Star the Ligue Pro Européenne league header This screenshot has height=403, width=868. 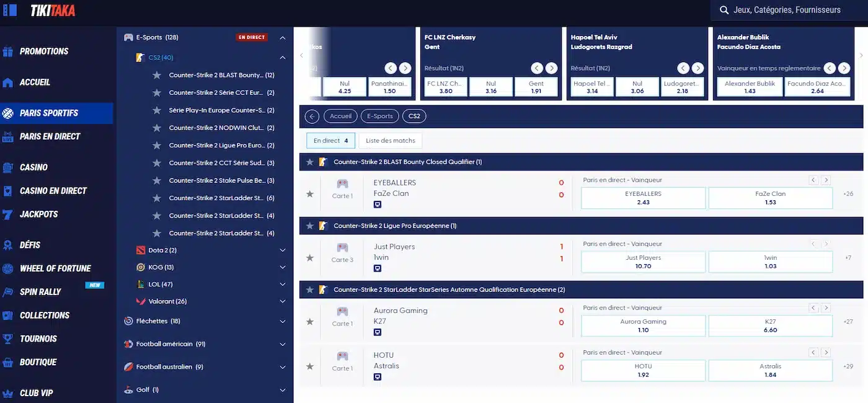point(310,226)
